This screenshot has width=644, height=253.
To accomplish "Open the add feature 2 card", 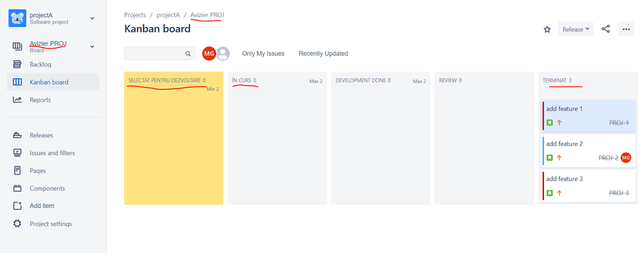I will (588, 151).
